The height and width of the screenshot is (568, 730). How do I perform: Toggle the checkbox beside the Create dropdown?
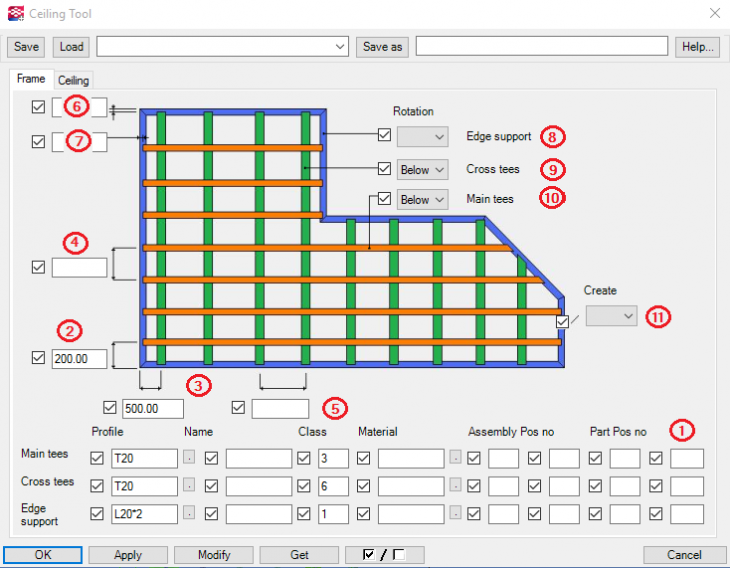(562, 322)
